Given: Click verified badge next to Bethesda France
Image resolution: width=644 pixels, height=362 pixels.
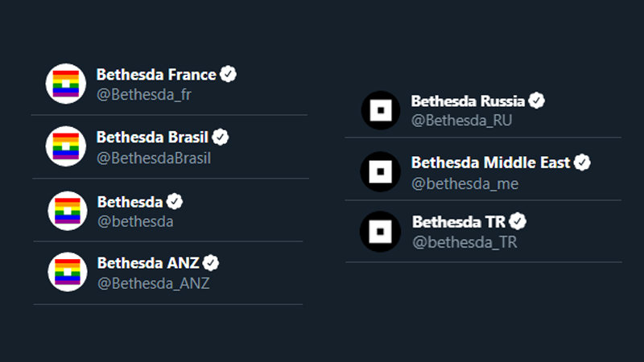Looking at the screenshot, I should [x=229, y=74].
